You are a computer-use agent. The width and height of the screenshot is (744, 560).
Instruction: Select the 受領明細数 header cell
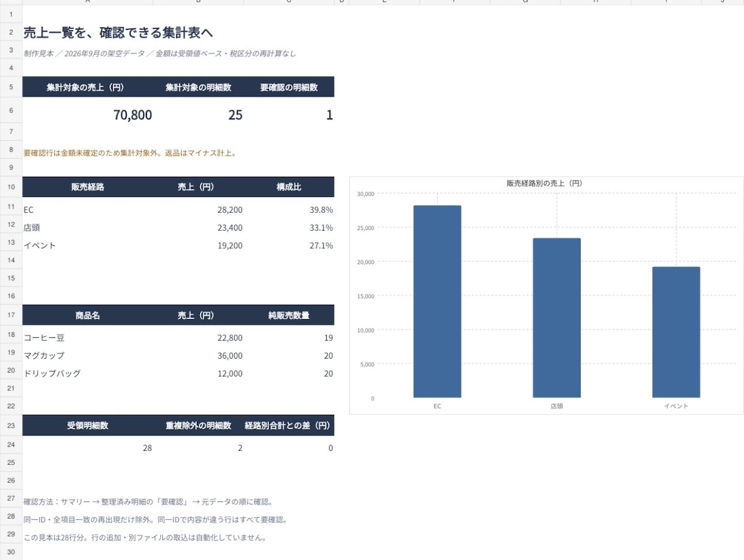coord(88,425)
